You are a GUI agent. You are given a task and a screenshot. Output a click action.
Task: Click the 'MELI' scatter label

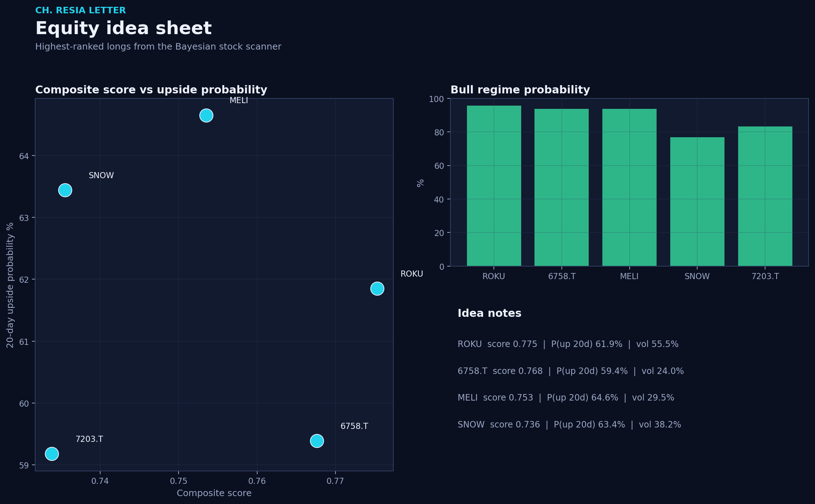239,101
